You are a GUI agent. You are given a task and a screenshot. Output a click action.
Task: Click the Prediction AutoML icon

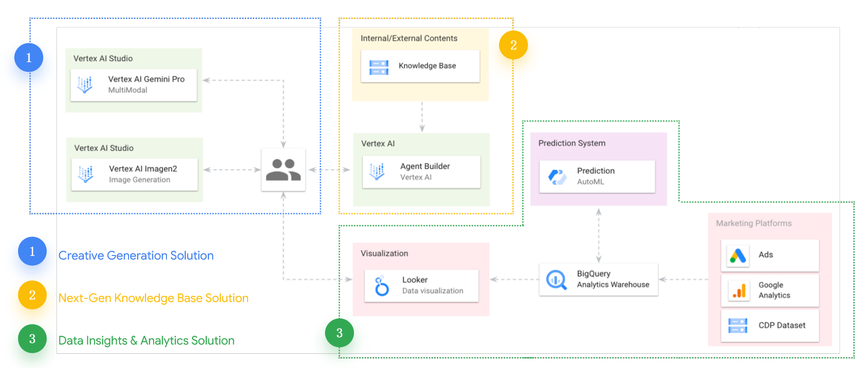557,177
